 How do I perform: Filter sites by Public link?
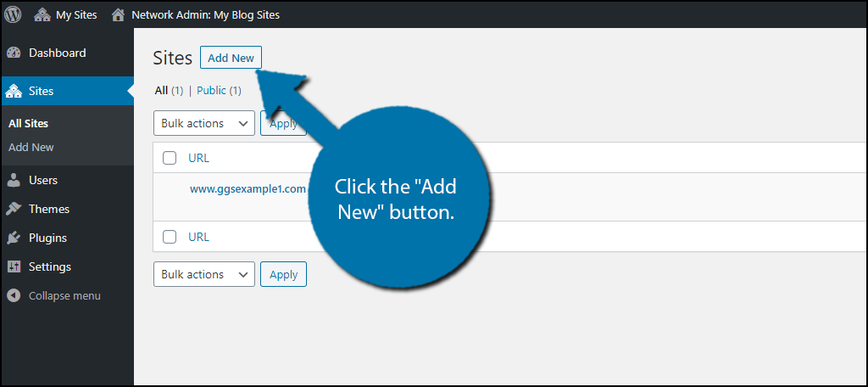(212, 90)
